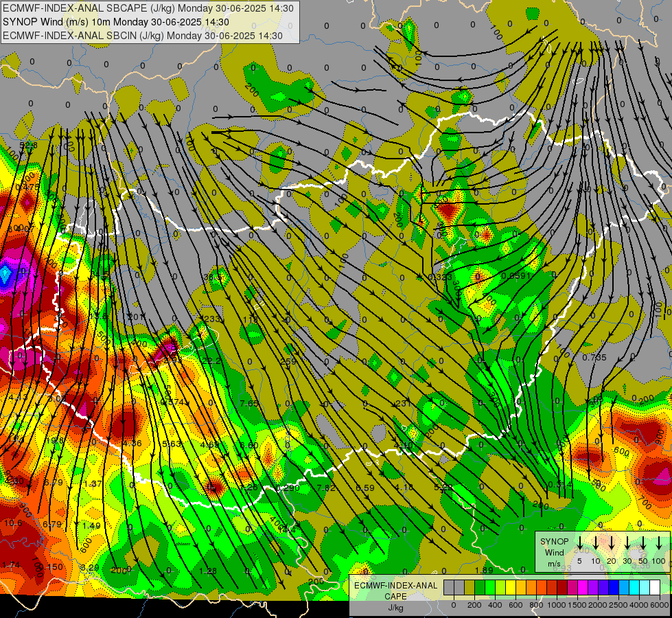Click the 400 tick label on the CAPE legend scale
The height and width of the screenshot is (618, 672).
495,605
